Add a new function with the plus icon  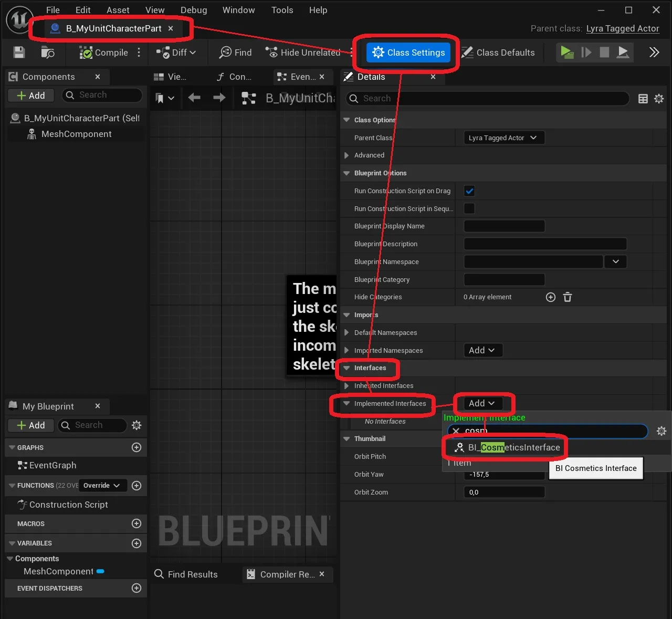136,486
